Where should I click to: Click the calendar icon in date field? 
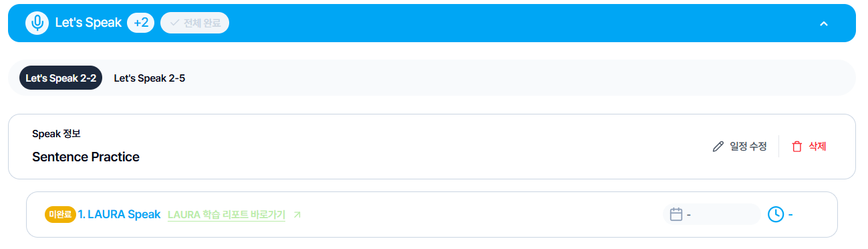[676, 214]
